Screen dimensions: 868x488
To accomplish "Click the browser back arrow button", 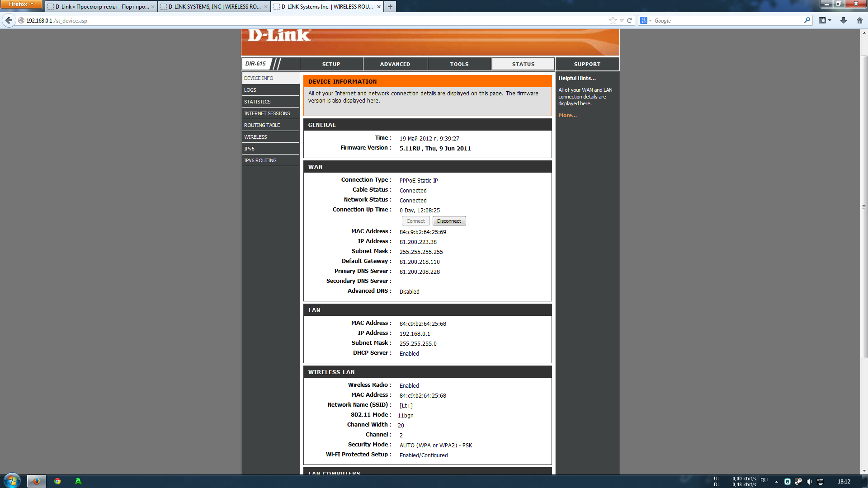I will [9, 20].
